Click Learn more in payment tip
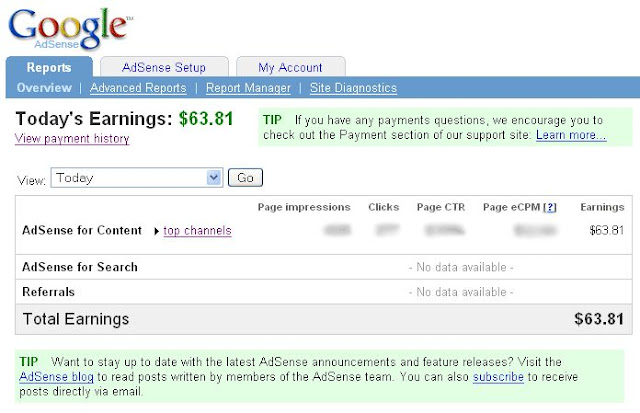The width and height of the screenshot is (640, 413). (571, 135)
